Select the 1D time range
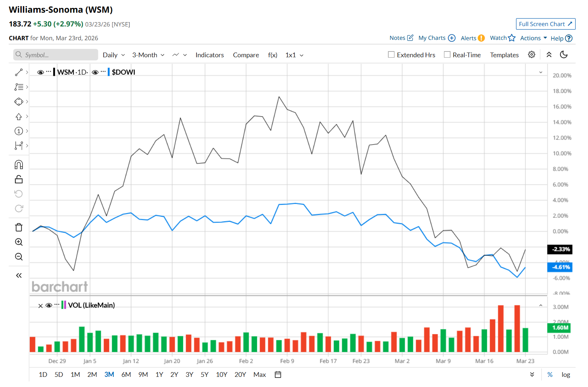 point(43,375)
